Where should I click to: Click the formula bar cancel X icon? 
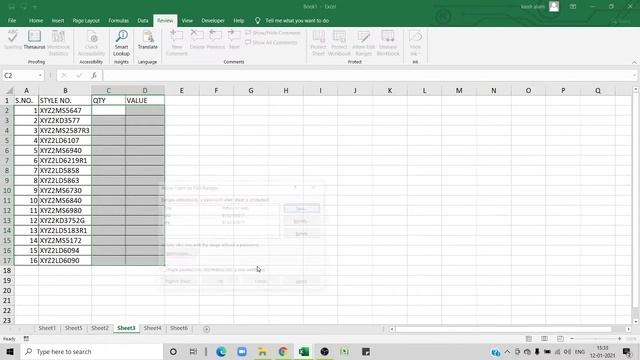coord(64,75)
